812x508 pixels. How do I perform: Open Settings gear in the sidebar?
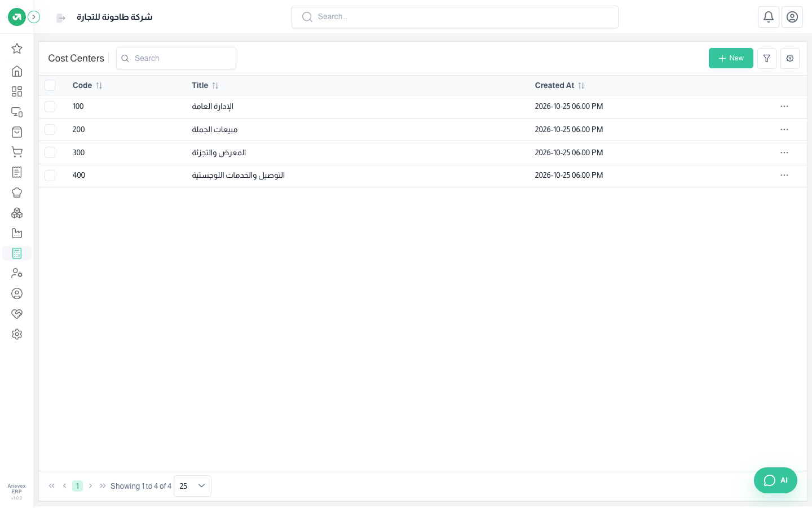17,334
